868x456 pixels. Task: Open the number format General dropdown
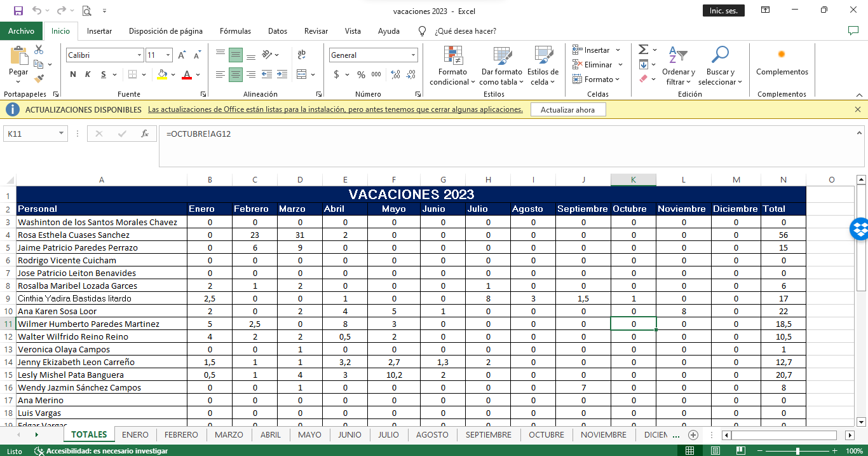[x=413, y=55]
